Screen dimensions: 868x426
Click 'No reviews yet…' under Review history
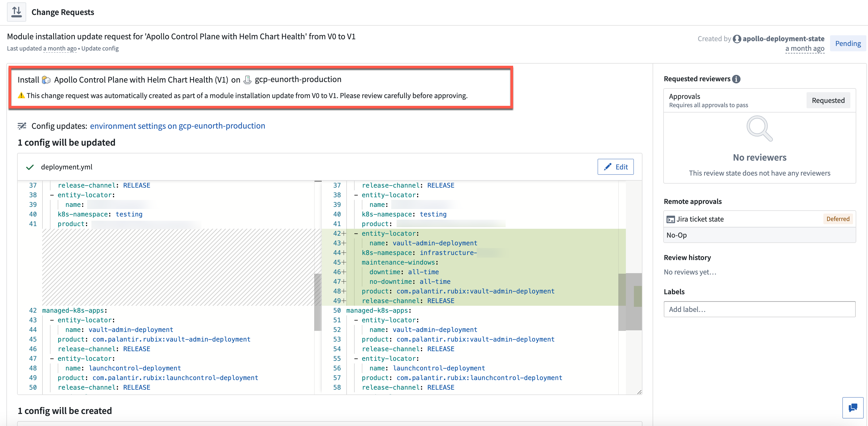690,272
